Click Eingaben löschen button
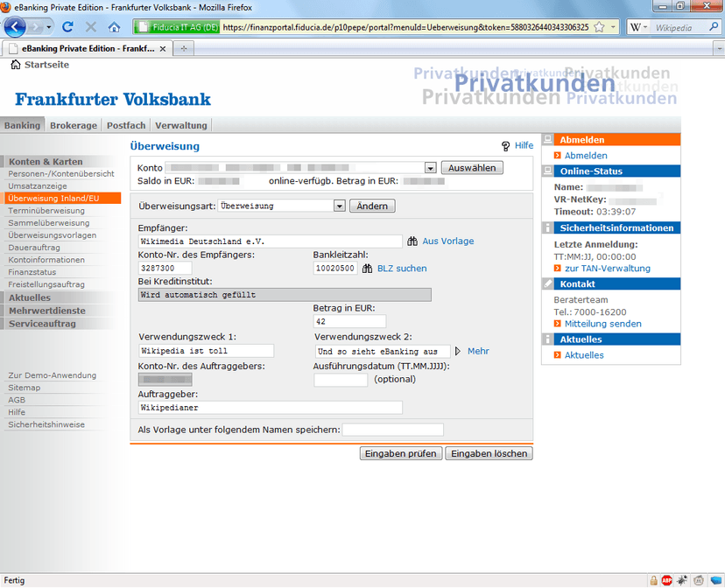 [489, 453]
